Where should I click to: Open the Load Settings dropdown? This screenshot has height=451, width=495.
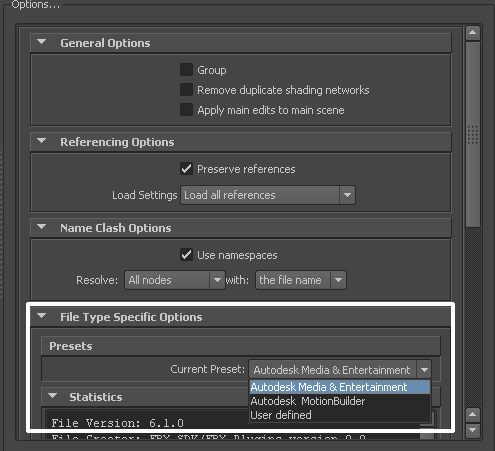tap(268, 195)
